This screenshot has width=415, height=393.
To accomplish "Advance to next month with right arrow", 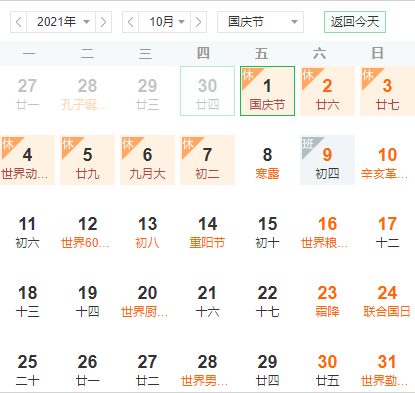I will click(x=198, y=22).
